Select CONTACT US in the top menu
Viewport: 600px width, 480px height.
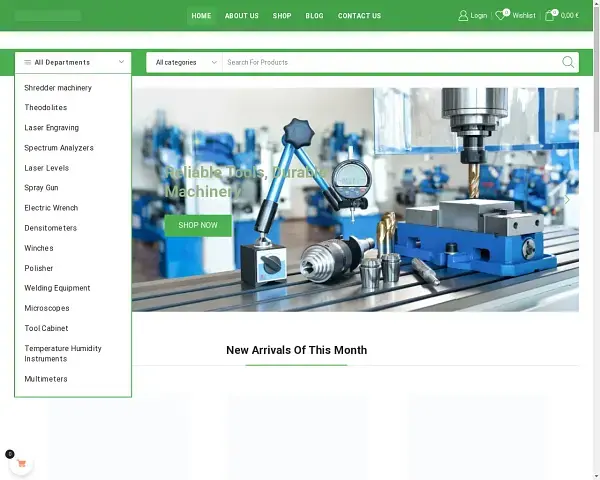(x=359, y=16)
